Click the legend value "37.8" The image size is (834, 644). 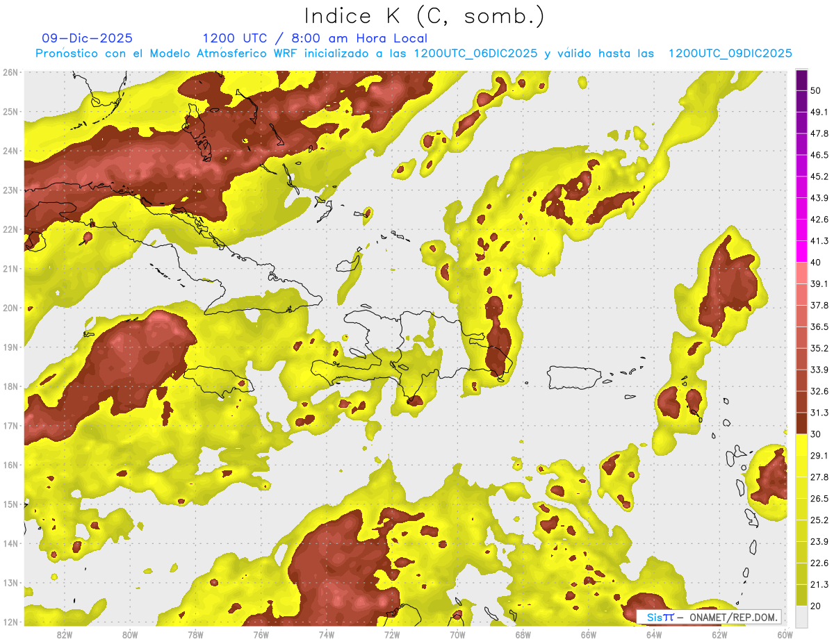tap(819, 305)
